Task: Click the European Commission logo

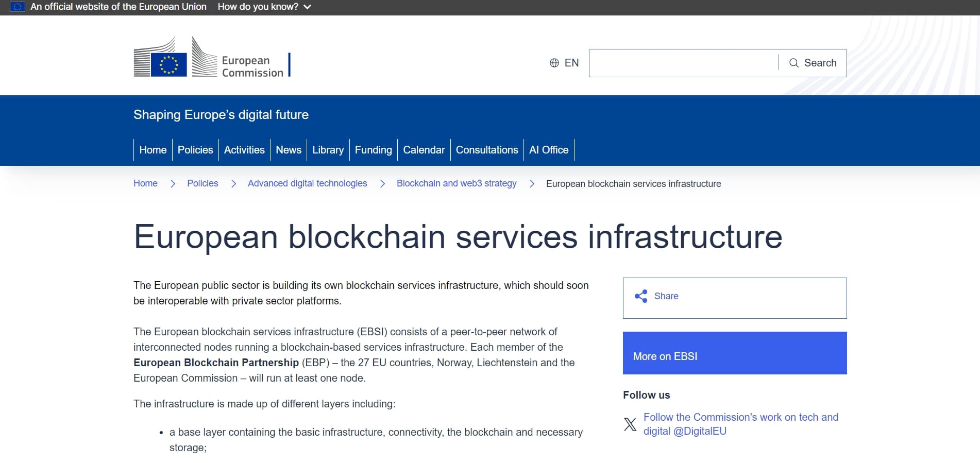Action: point(212,57)
